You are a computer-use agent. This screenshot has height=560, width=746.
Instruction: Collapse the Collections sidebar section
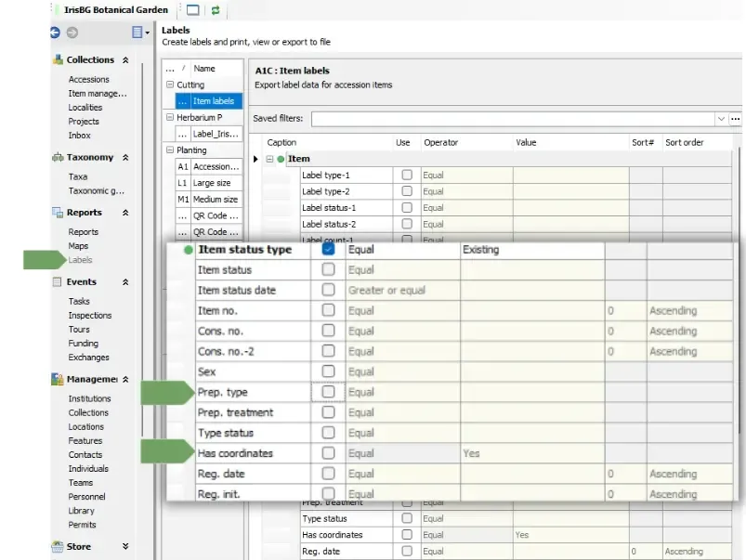tap(125, 60)
